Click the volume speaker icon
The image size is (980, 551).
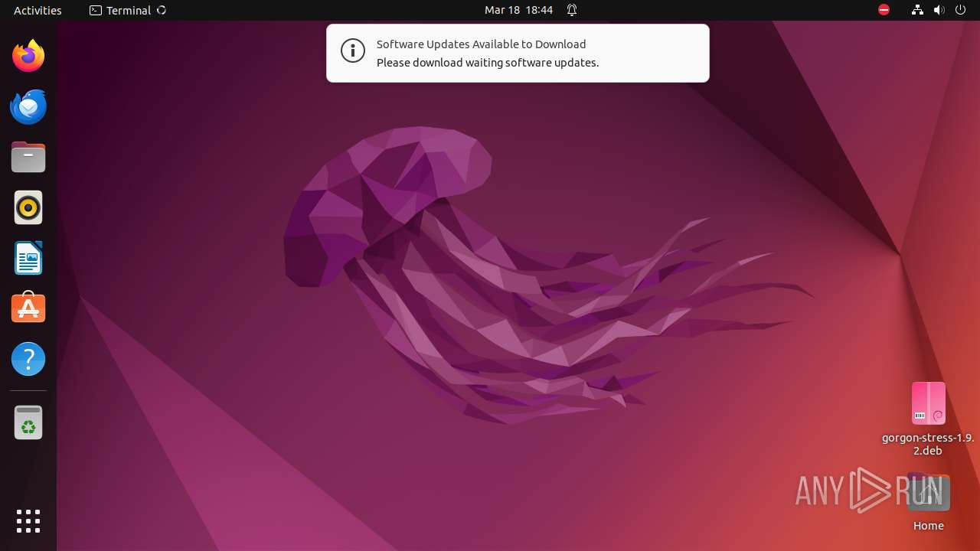click(939, 10)
